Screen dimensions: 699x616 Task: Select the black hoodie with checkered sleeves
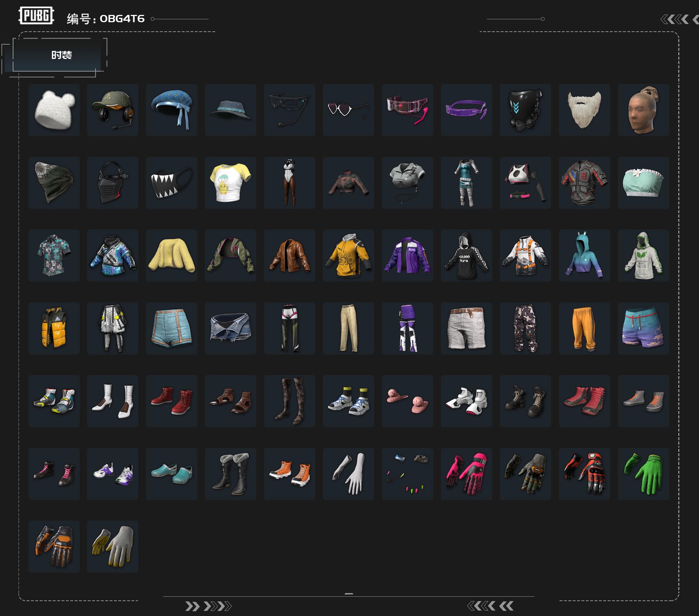(466, 255)
